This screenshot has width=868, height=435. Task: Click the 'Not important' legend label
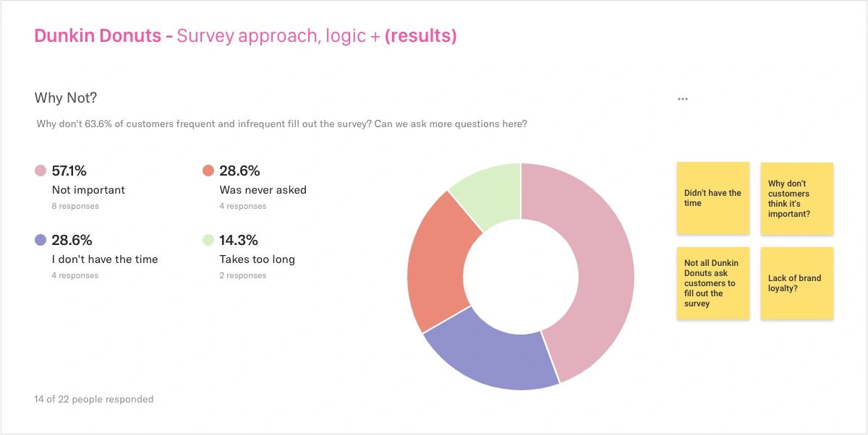tap(88, 190)
